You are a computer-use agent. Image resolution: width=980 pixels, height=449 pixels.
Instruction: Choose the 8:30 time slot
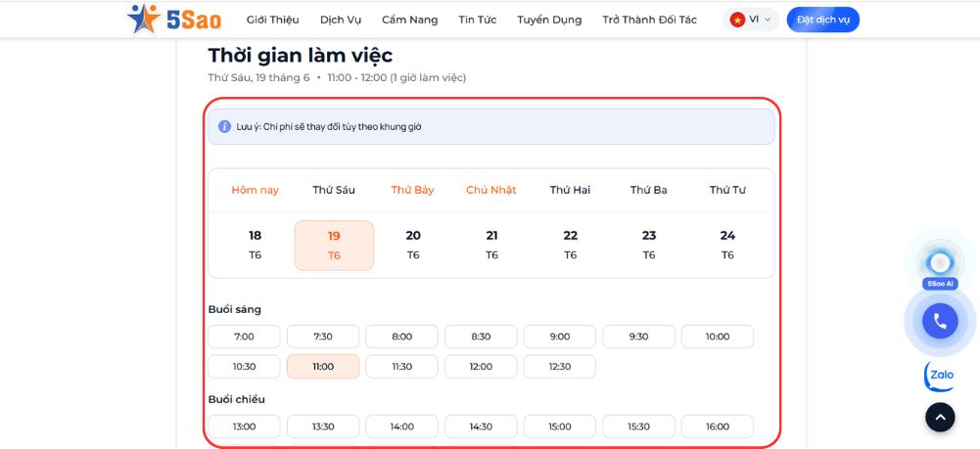[x=482, y=337]
